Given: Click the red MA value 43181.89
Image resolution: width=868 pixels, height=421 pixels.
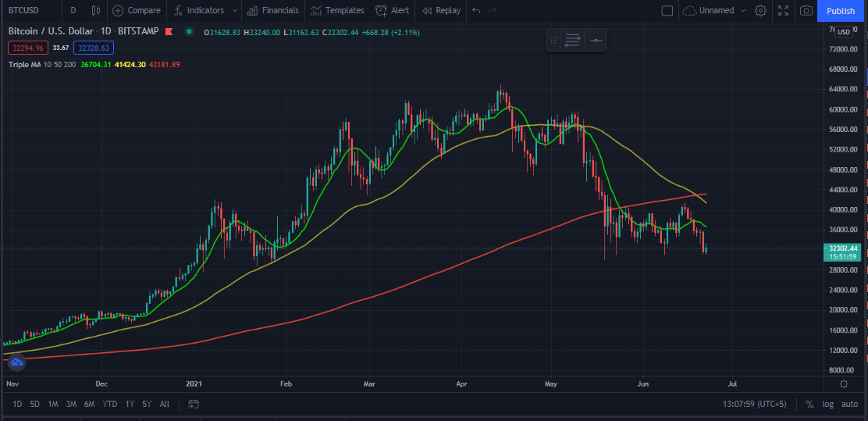Looking at the screenshot, I should coord(165,64).
